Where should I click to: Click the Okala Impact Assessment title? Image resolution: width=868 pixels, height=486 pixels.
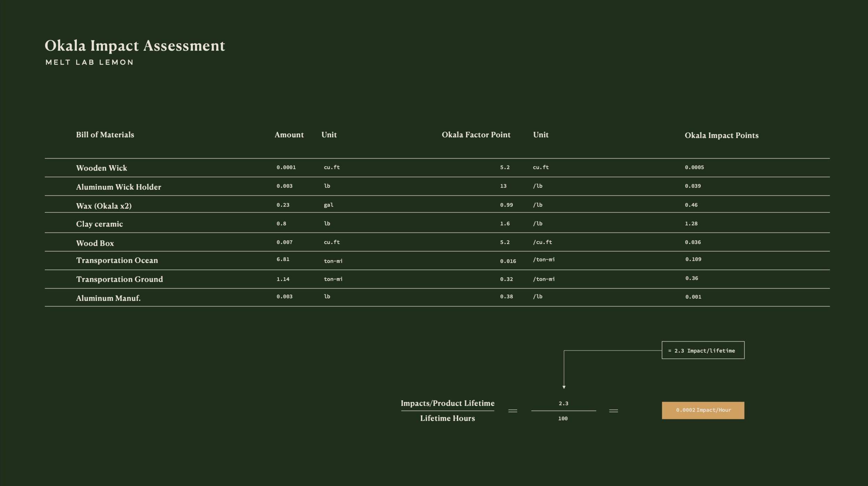click(x=135, y=46)
